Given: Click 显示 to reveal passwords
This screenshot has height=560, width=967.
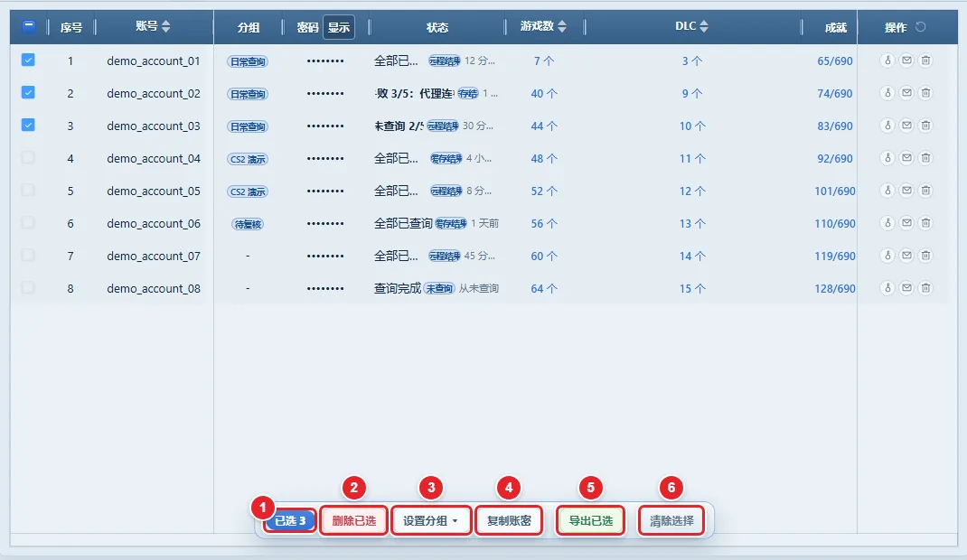Looking at the screenshot, I should [x=339, y=27].
